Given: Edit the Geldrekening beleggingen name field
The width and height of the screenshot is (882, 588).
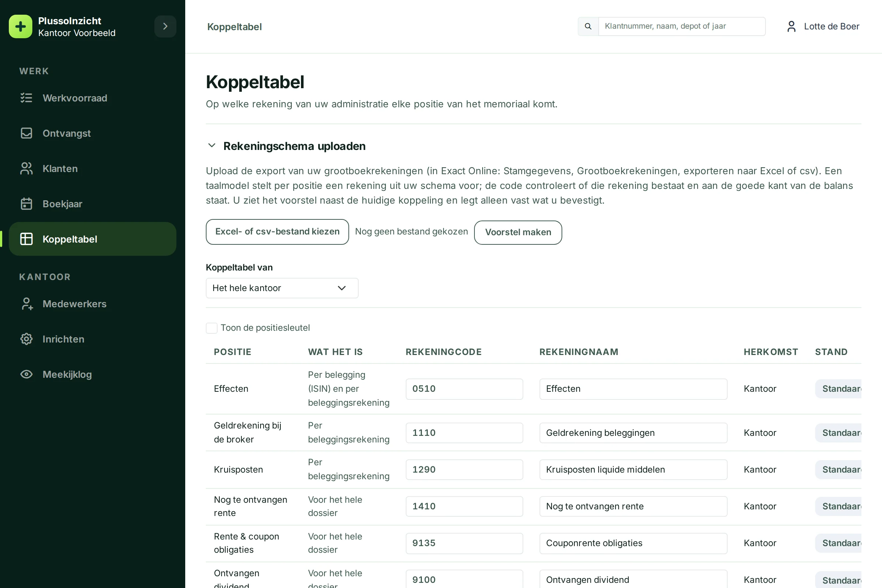Looking at the screenshot, I should click(x=633, y=433).
